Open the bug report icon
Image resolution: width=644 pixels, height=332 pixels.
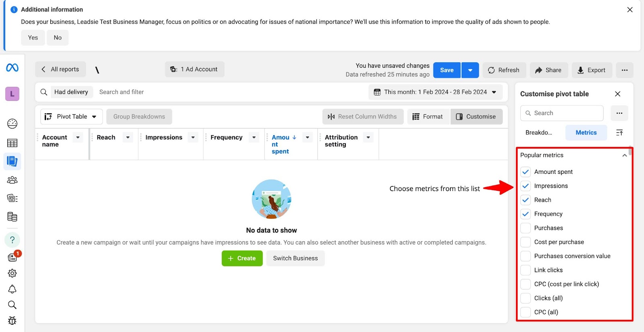12,321
